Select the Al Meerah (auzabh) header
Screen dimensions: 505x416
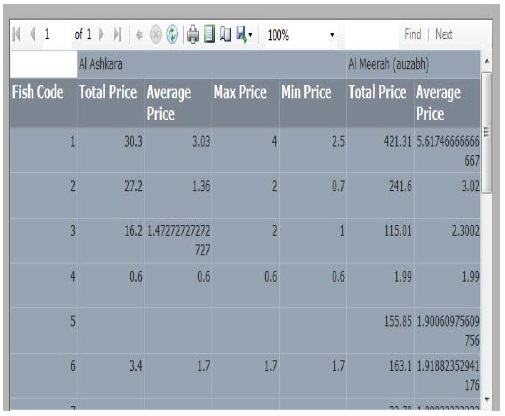(x=413, y=64)
